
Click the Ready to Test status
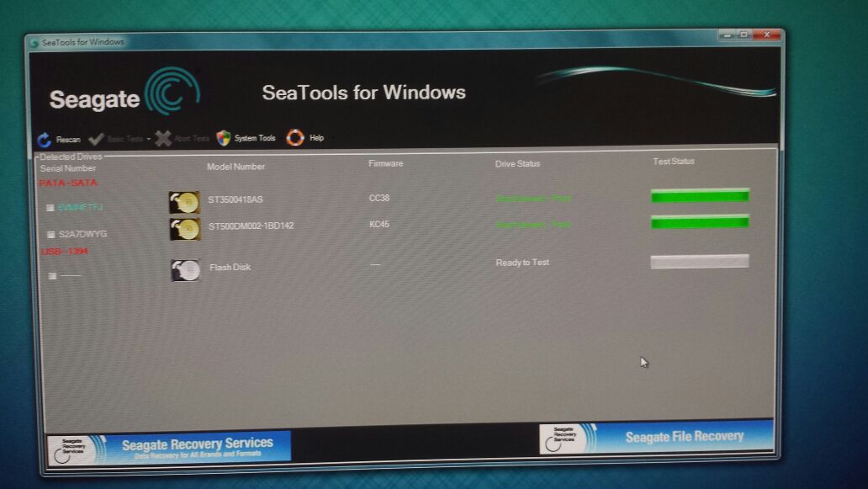coord(522,263)
